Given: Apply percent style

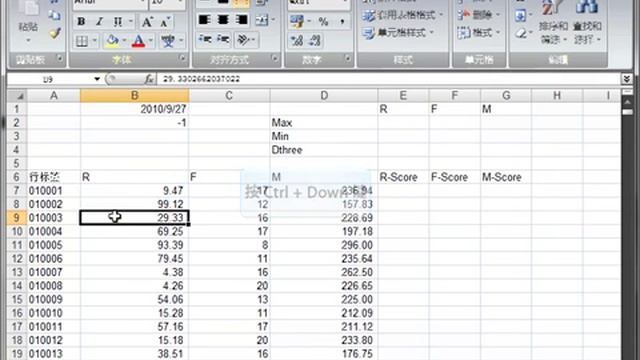Looking at the screenshot, I should tap(323, 22).
